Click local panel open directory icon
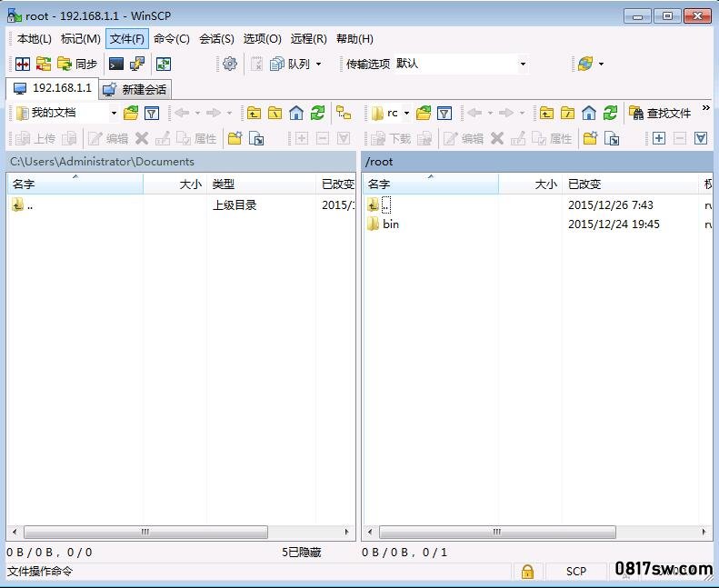Screen dimensions: 719x588 click(x=131, y=113)
